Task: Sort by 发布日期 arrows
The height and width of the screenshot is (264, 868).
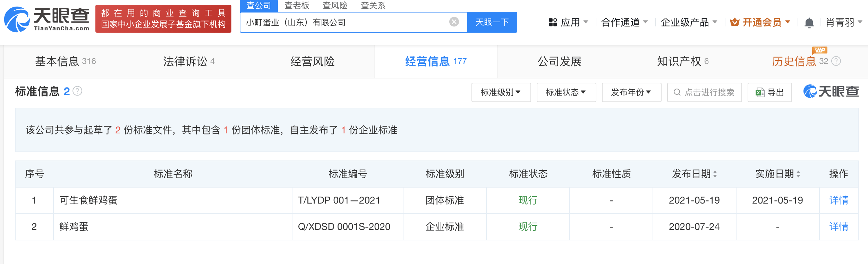Action: pos(715,174)
